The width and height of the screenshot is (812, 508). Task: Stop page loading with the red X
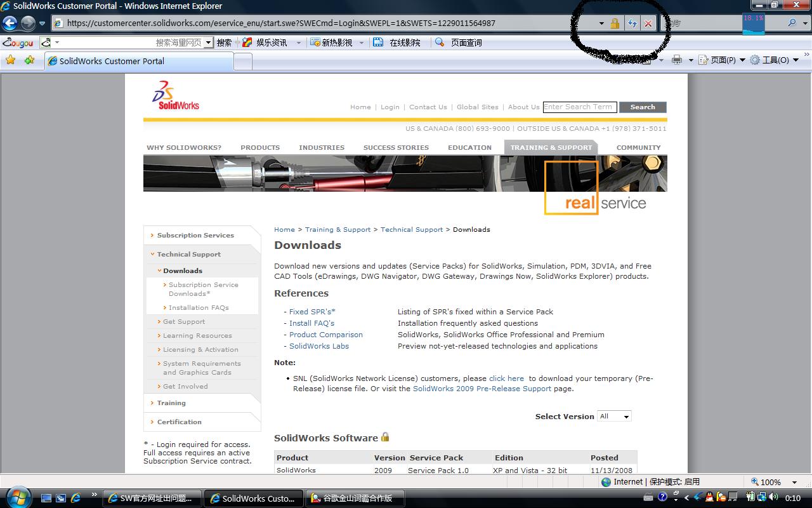point(648,23)
